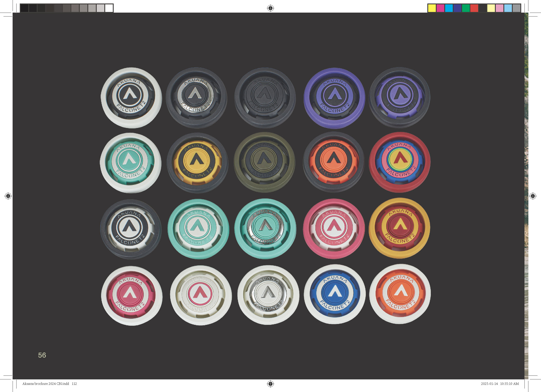This screenshot has height=392, width=541.
Task: Click the yellow color bar swatch
Action: click(x=432, y=8)
